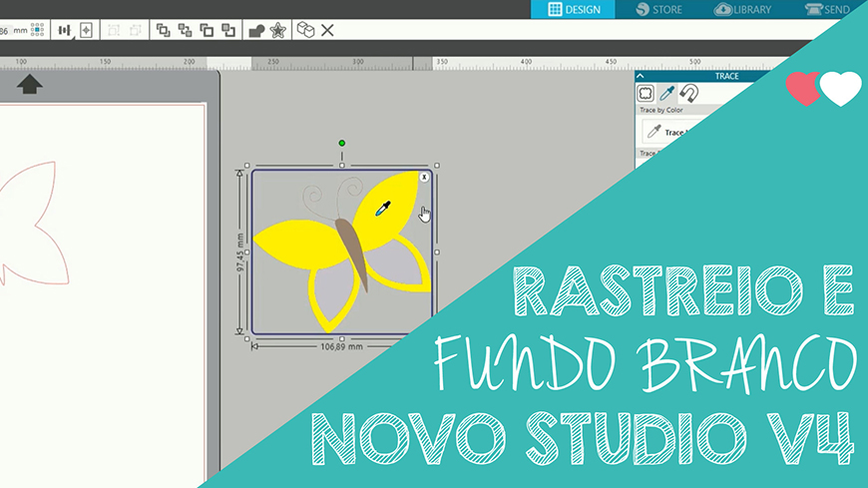Viewport: 868px width, 488px height.
Task: Open the LIBRARY tab
Action: pos(743,9)
